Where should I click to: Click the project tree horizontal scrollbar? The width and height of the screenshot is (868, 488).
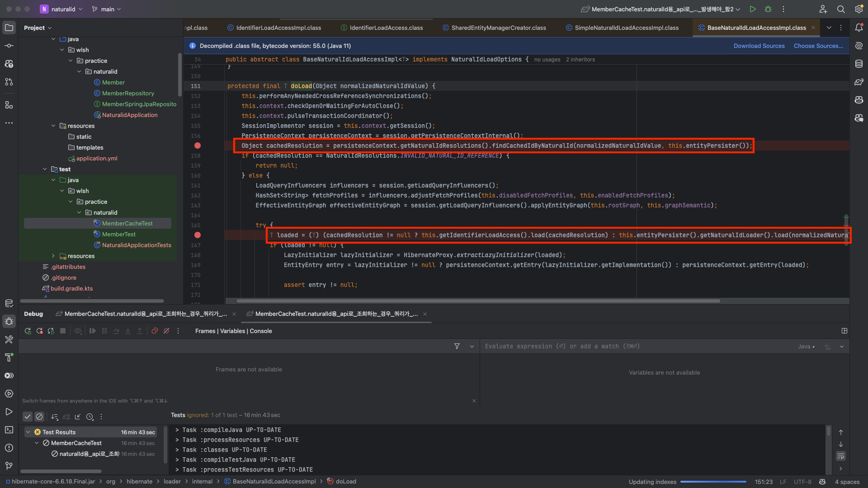pos(92,301)
